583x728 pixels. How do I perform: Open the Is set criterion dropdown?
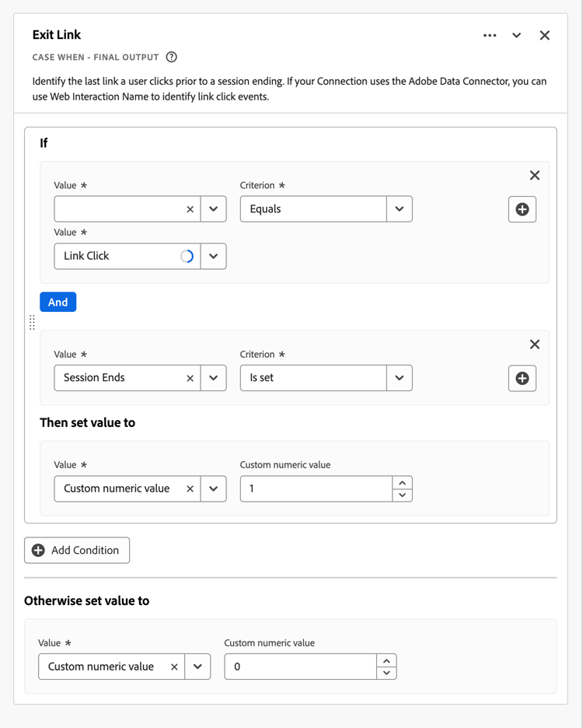point(400,378)
